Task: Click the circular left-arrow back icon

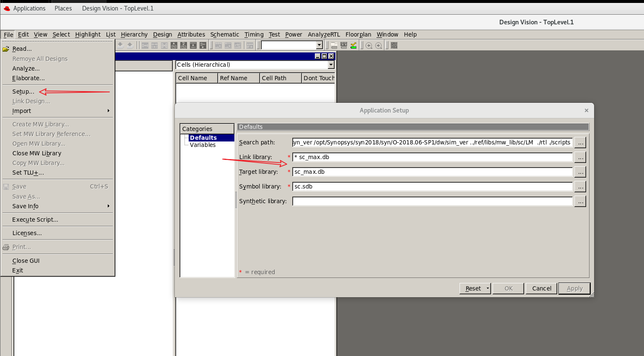Action: [x=369, y=45]
